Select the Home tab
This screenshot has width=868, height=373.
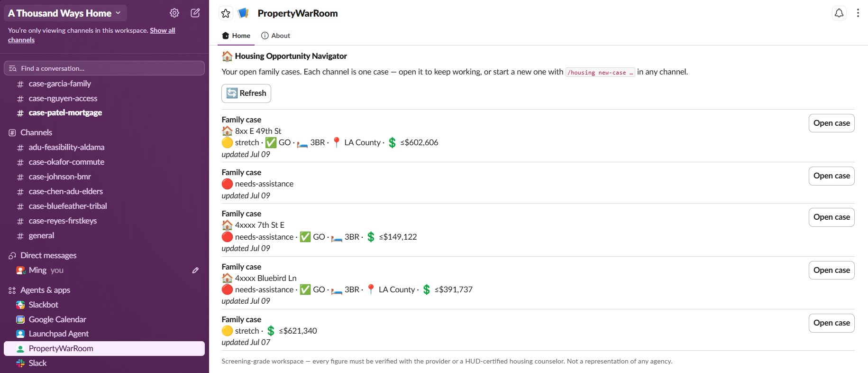pos(236,36)
